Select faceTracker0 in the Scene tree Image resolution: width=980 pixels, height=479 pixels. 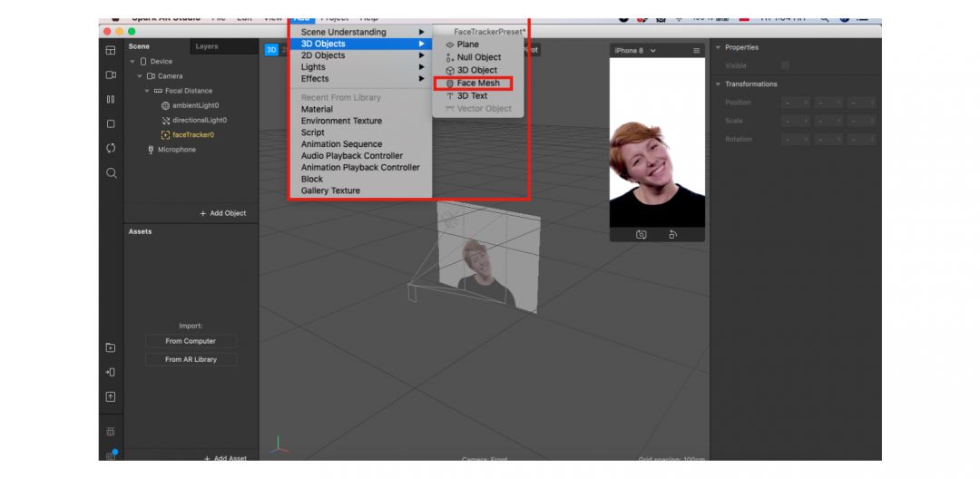coord(192,135)
